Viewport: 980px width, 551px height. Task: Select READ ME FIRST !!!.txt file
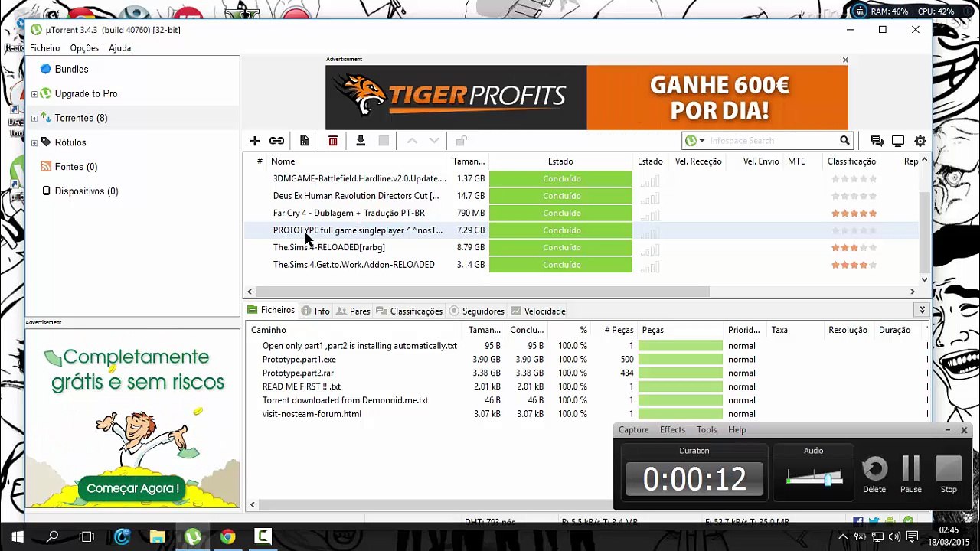(x=586, y=387)
